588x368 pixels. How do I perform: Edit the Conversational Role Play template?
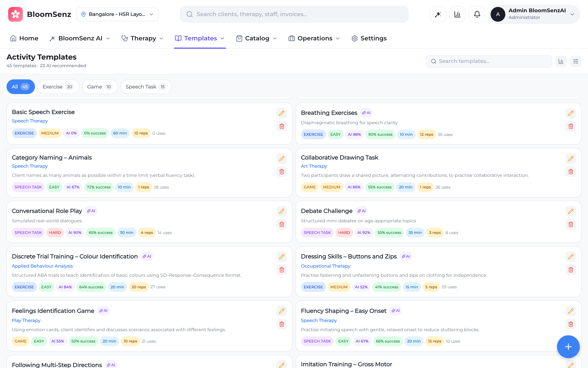click(x=282, y=211)
